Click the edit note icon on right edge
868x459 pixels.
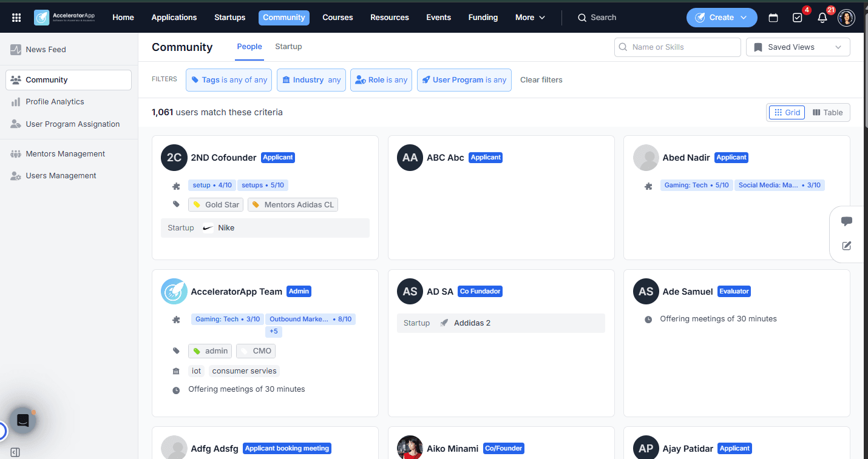(x=847, y=246)
